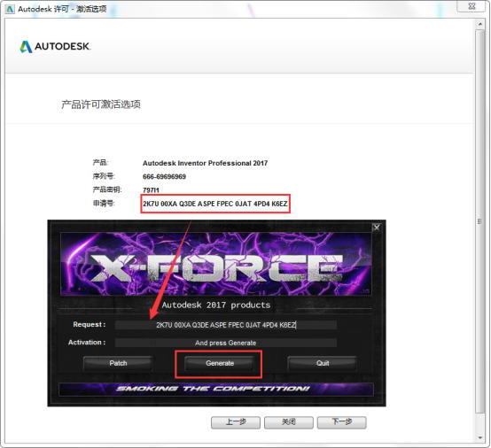
Task: Click the title bar Autodesk app icon
Action: [x=10, y=9]
